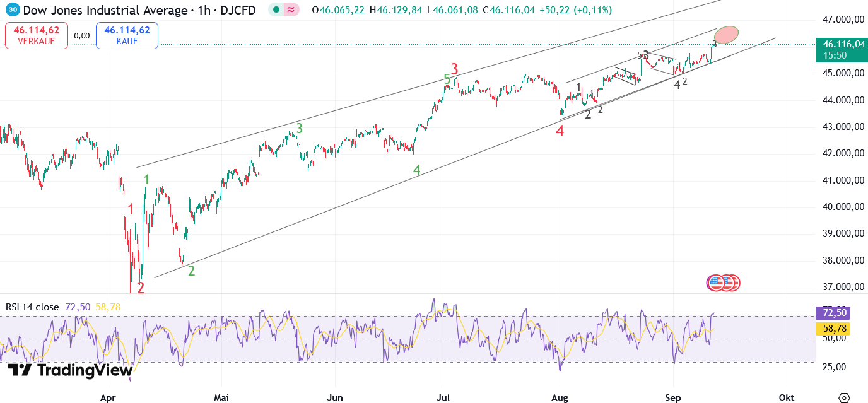This screenshot has width=868, height=403.
Task: Select the red wave label 1
Action: (131, 209)
